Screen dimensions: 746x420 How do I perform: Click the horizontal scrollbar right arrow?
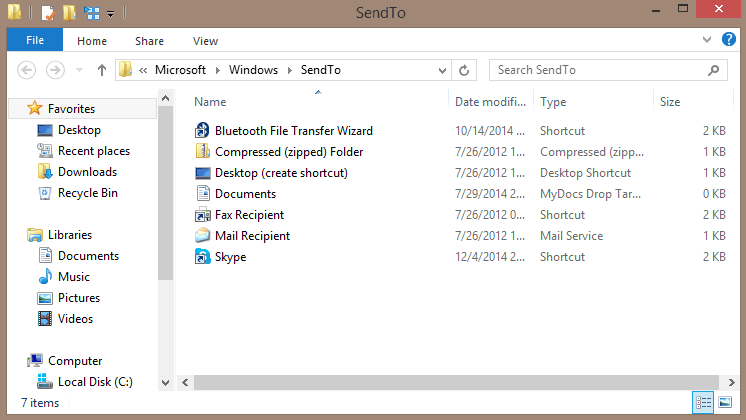click(x=731, y=382)
